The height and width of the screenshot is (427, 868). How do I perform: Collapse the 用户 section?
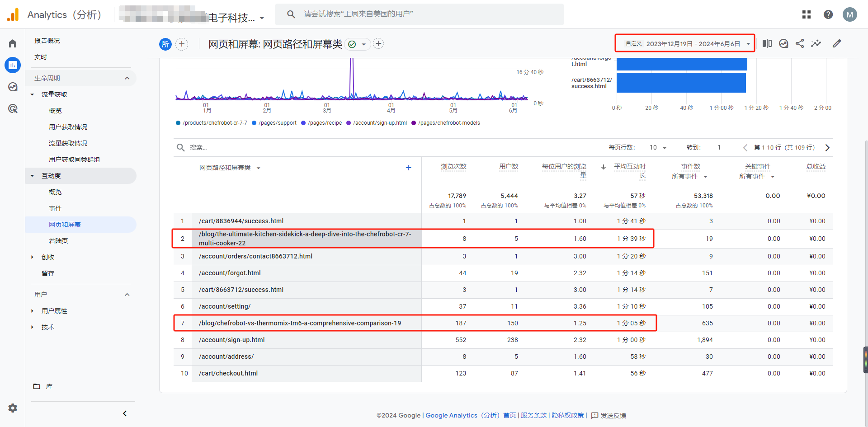127,295
